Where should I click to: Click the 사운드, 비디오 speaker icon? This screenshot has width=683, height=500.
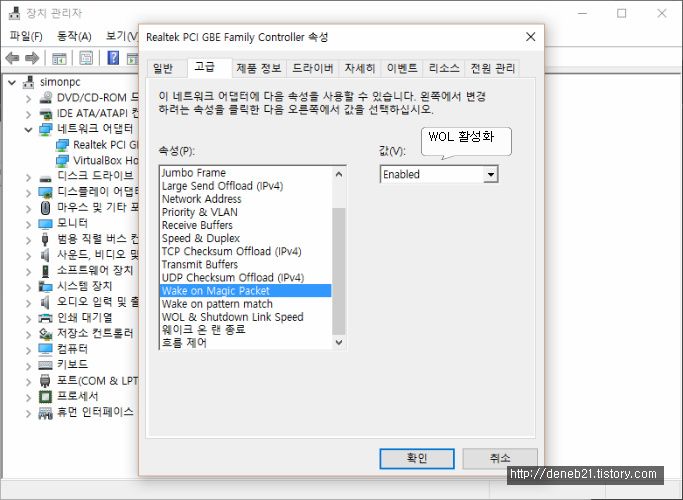tap(45, 255)
